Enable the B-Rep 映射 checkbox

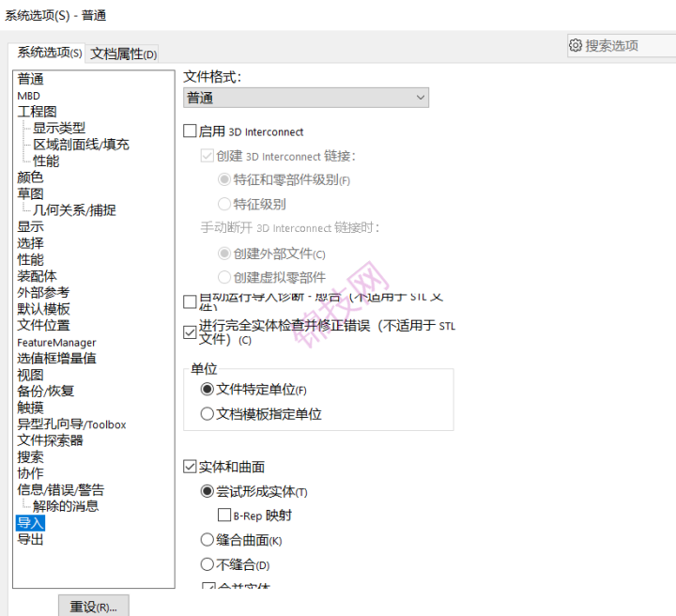point(224,516)
